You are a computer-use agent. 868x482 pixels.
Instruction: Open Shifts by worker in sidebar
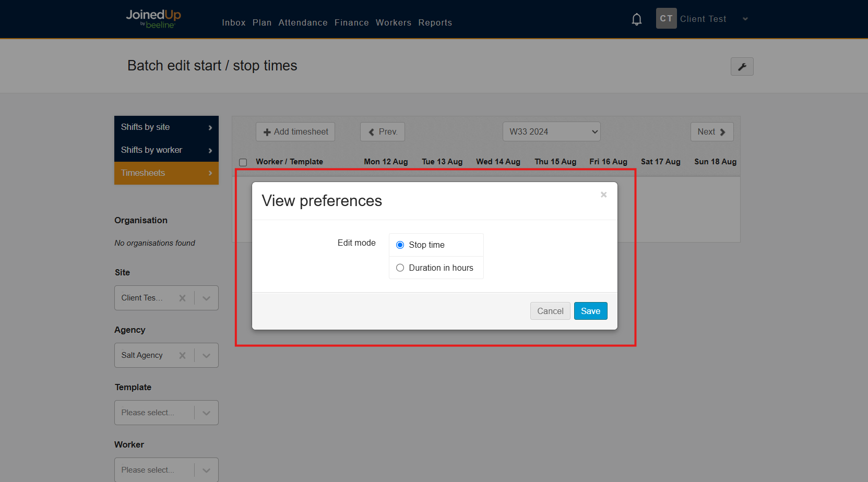[166, 150]
